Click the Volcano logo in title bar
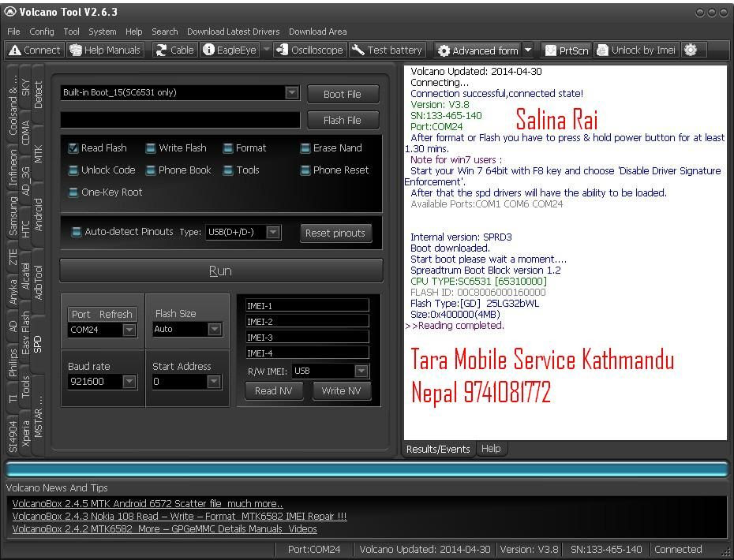734x560 pixels. [10, 12]
